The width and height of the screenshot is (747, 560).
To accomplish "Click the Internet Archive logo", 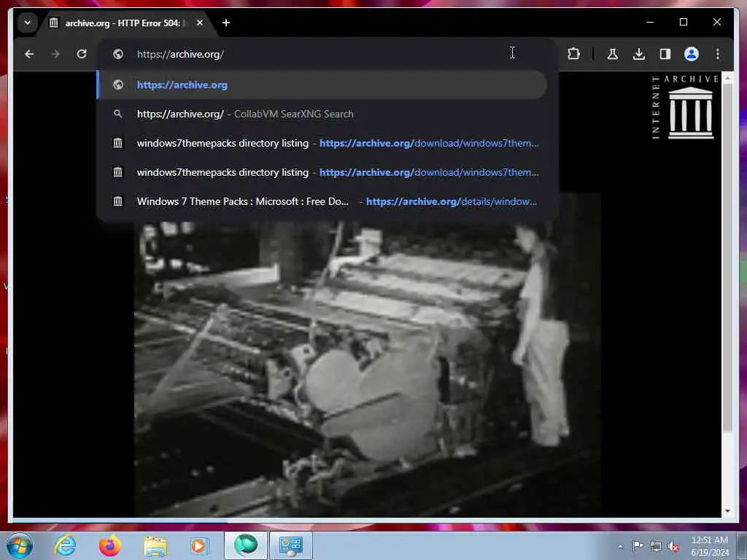I will 685,107.
